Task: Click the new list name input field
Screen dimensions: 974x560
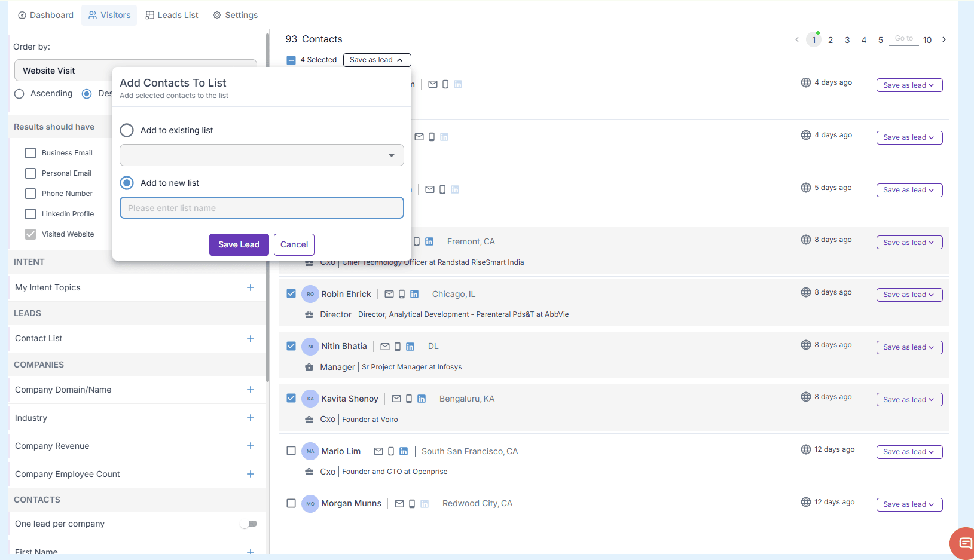Action: click(261, 208)
